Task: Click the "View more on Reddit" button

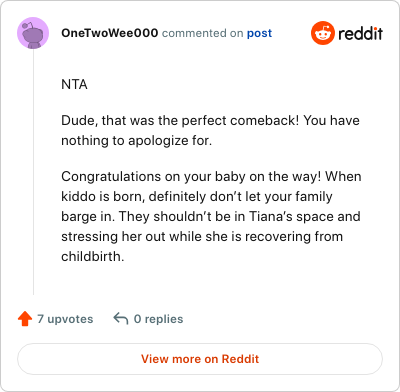Action: click(x=200, y=359)
